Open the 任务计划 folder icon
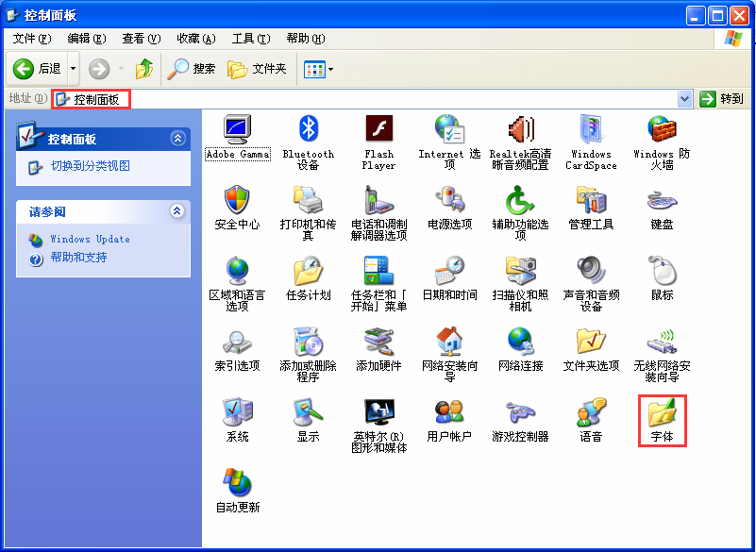The image size is (756, 552). (x=308, y=271)
